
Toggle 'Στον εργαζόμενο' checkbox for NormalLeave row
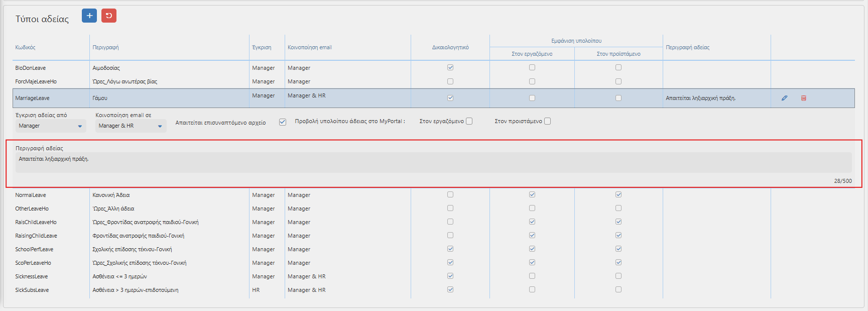[532, 194]
